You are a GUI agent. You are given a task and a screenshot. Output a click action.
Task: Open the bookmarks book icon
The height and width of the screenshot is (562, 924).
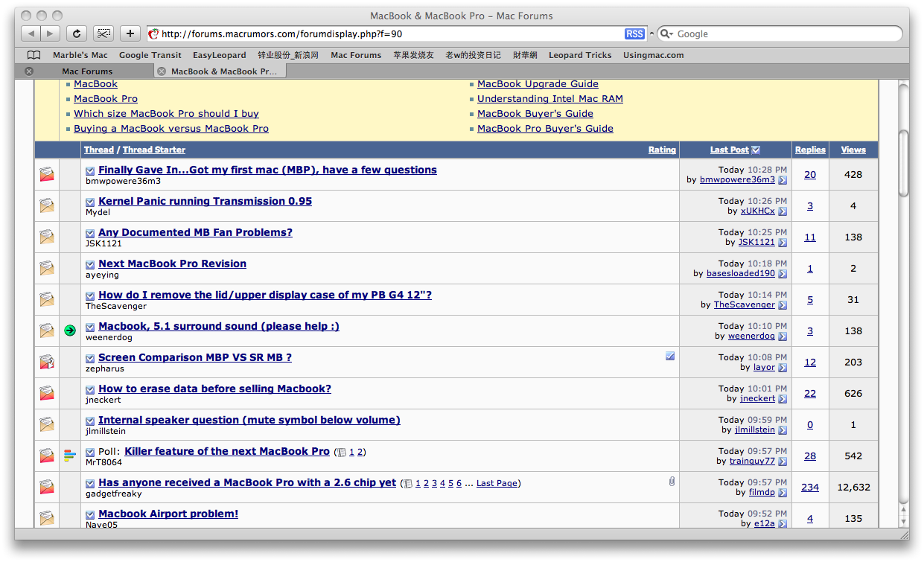34,55
